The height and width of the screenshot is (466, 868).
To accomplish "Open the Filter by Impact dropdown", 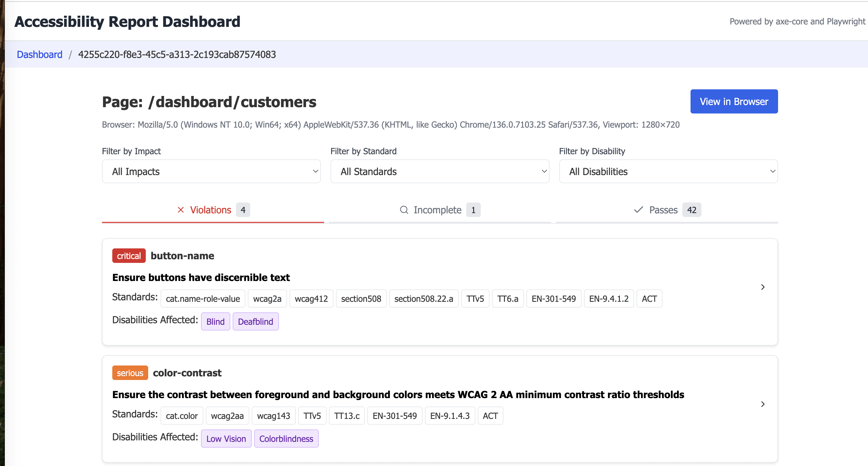I will (x=211, y=171).
